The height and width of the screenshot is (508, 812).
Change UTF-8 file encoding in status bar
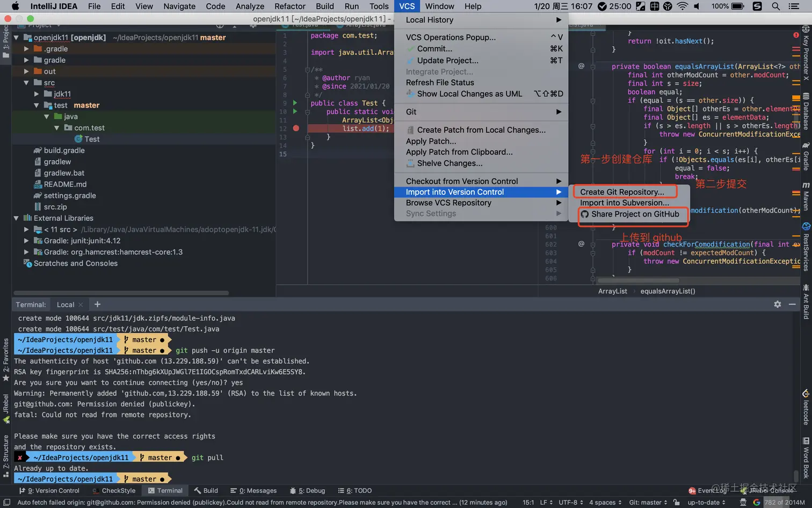tap(571, 503)
